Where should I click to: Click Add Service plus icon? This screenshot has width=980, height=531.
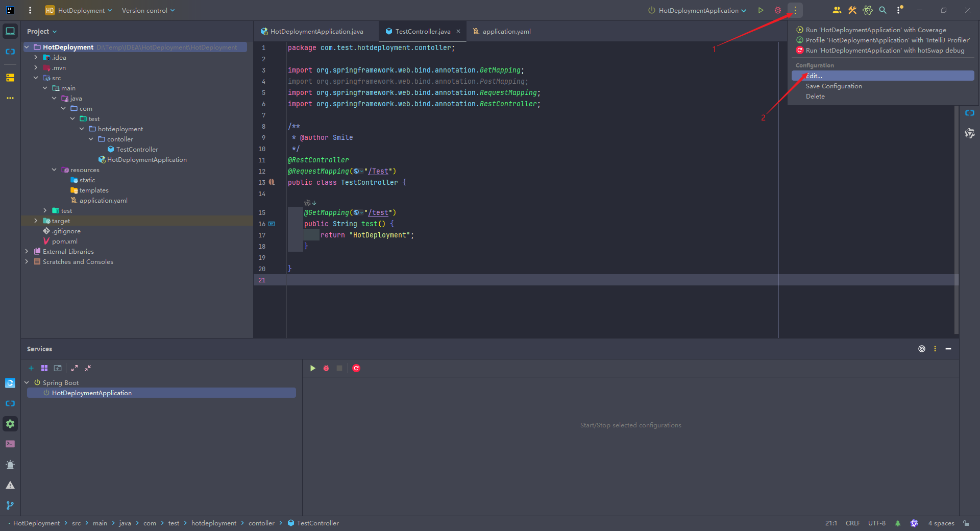31,368
